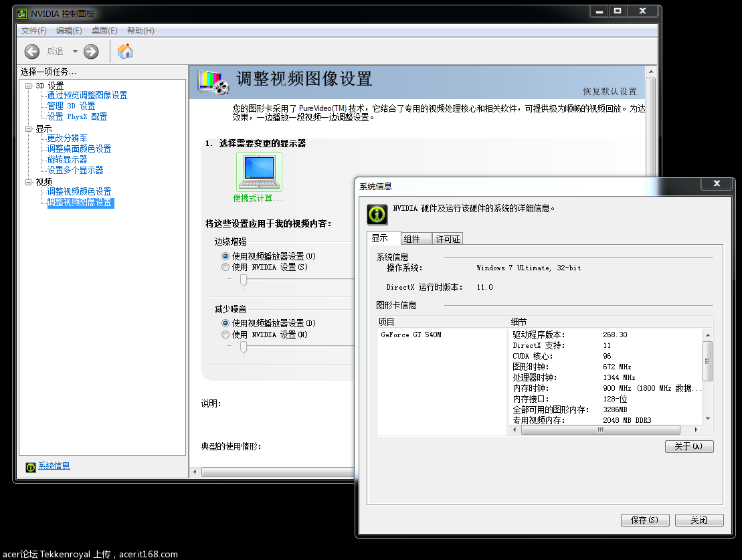Image resolution: width=742 pixels, height=560 pixels.
Task: Collapse the 显示 tree node
Action: (x=28, y=128)
